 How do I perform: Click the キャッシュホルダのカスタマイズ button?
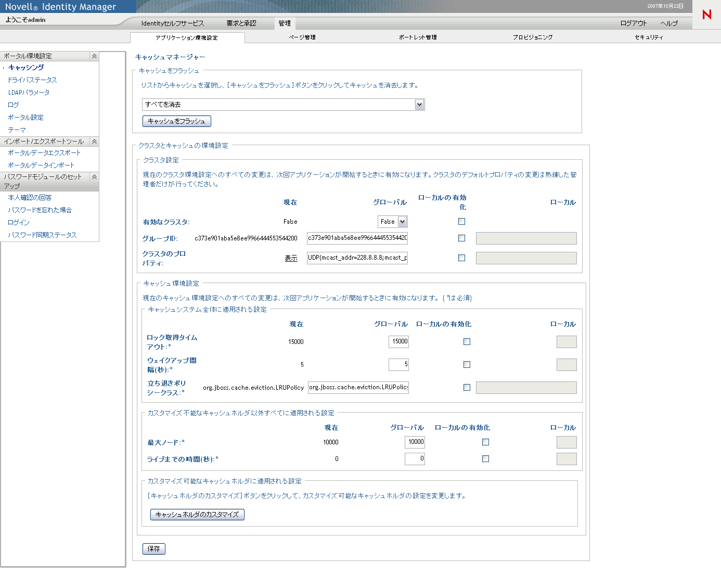click(197, 515)
